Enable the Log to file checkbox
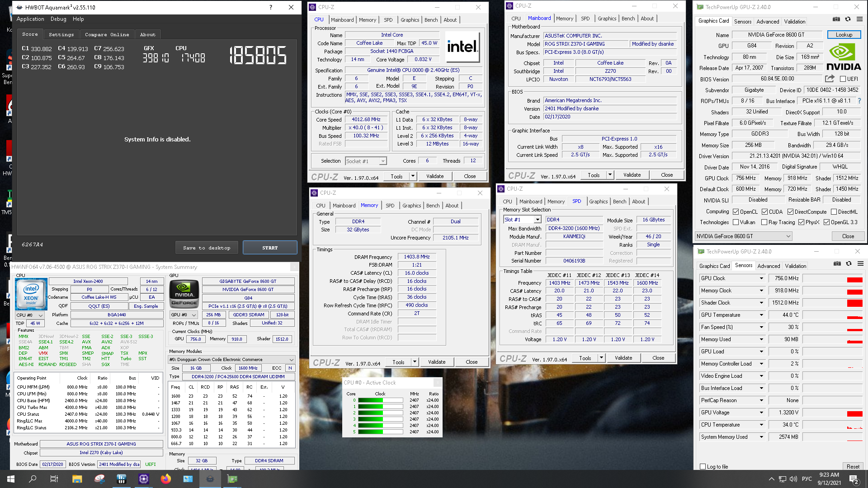 [703, 467]
